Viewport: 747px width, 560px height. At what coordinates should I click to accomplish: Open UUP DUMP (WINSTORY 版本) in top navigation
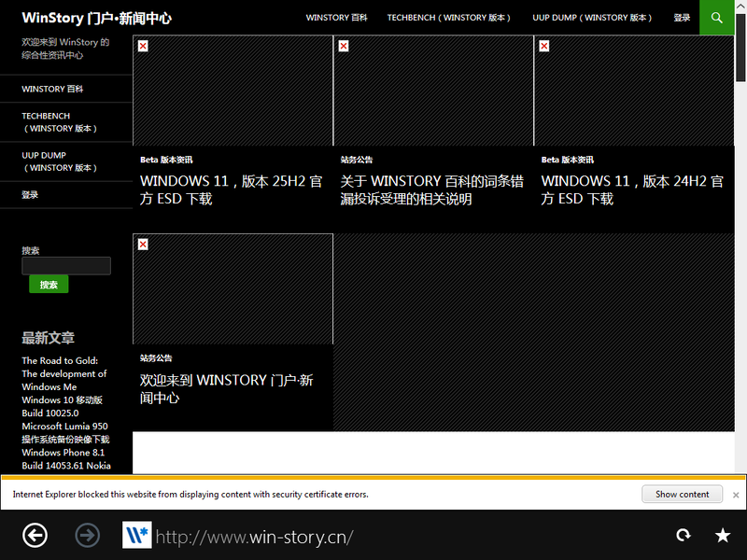click(x=592, y=18)
